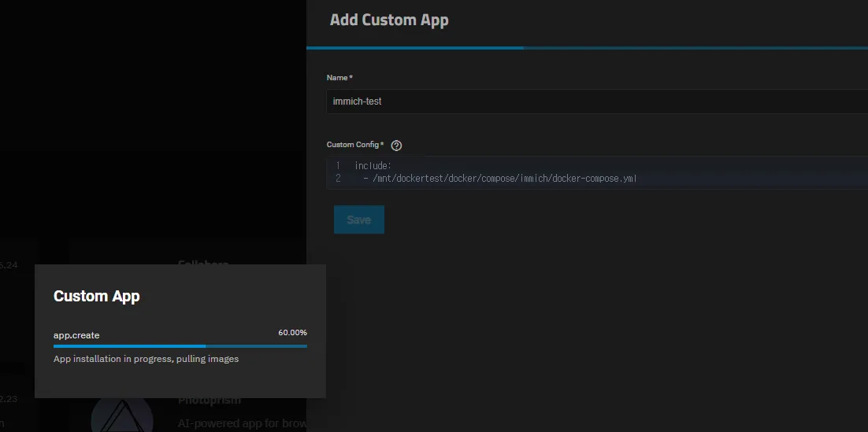868x432 pixels.
Task: Click the 60.00% progress value
Action: click(x=292, y=332)
